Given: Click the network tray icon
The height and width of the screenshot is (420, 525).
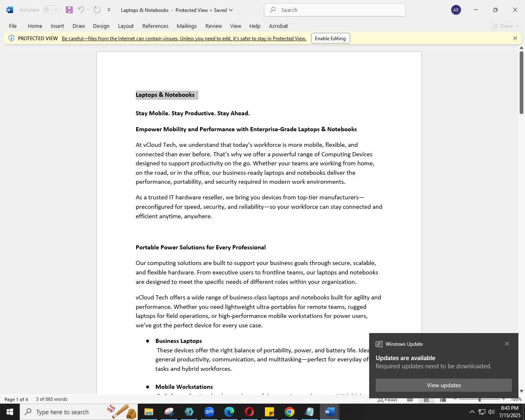Looking at the screenshot, I should (x=482, y=412).
